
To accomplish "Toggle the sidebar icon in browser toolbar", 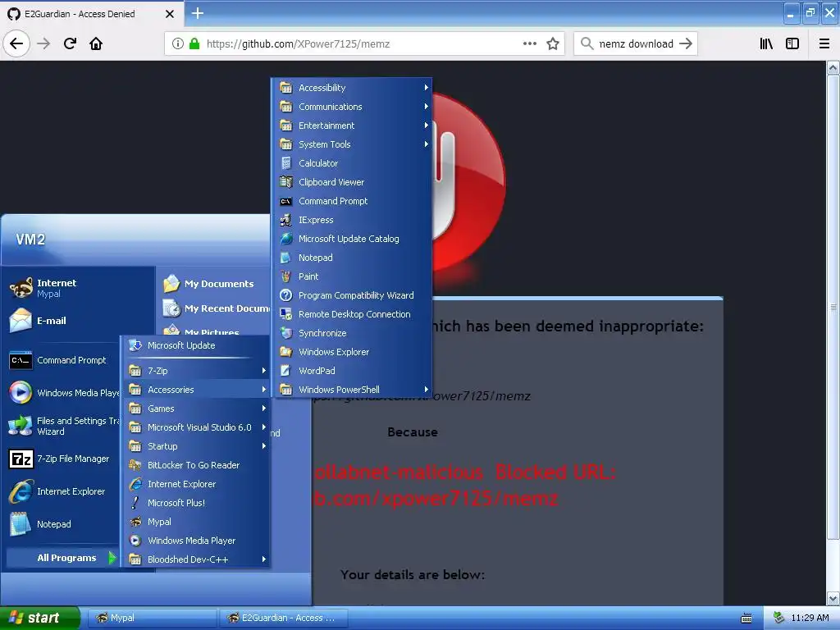I will 792,43.
